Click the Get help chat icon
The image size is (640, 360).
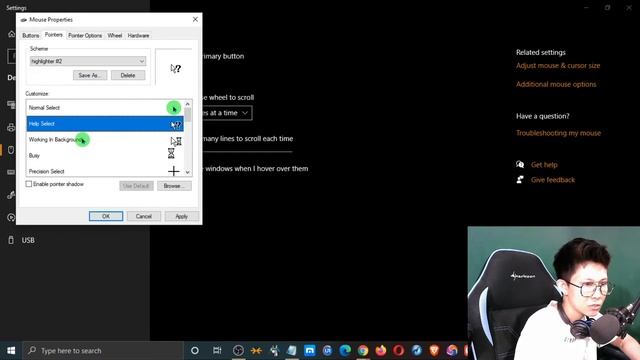click(x=520, y=164)
